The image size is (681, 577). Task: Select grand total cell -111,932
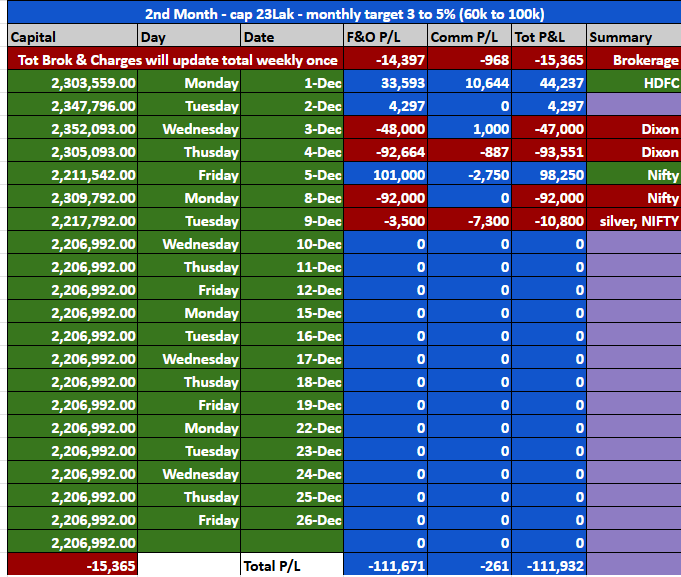549,565
